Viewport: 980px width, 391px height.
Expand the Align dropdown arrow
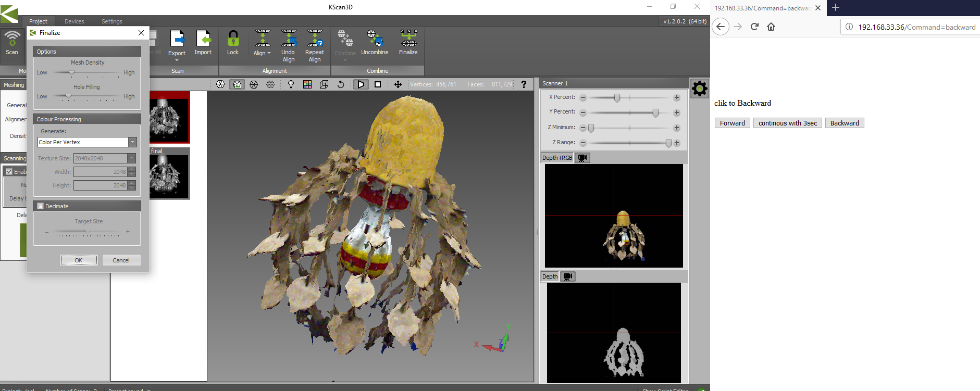click(269, 53)
